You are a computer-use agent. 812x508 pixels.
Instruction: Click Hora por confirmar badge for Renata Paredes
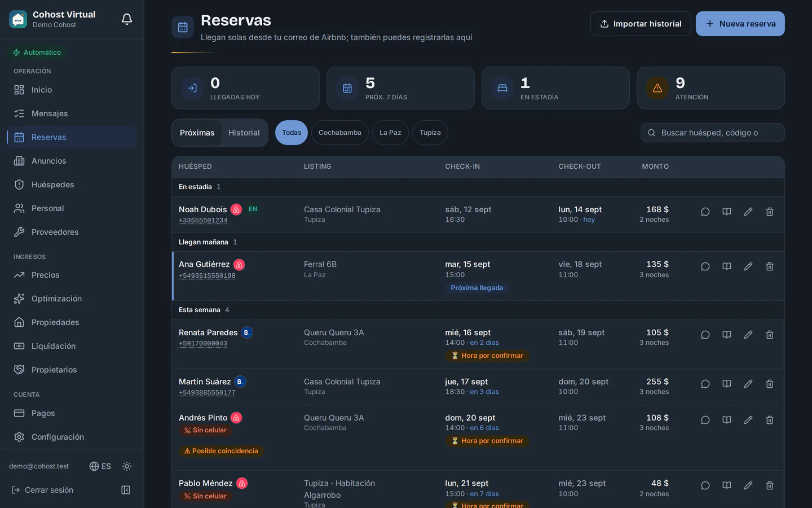(x=487, y=356)
